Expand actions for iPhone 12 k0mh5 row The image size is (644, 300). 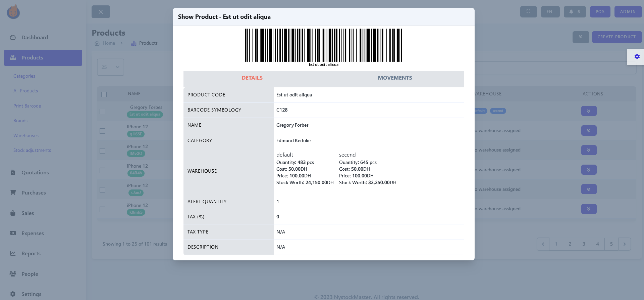[589, 209]
